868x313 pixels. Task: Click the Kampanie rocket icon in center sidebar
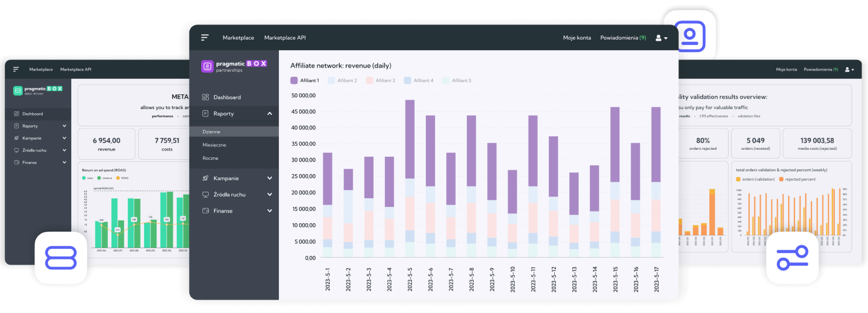point(205,178)
